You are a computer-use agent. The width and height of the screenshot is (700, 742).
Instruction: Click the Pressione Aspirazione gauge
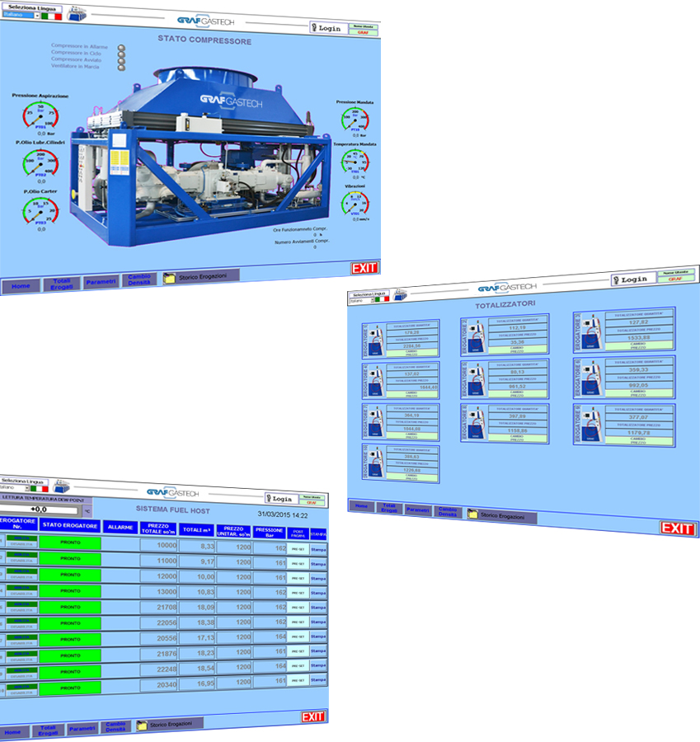click(x=40, y=115)
